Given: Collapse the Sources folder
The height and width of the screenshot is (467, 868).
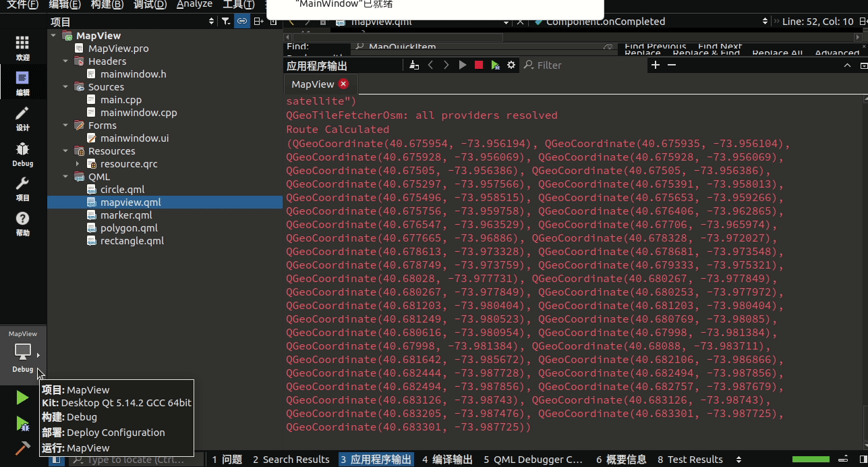Looking at the screenshot, I should tap(66, 87).
